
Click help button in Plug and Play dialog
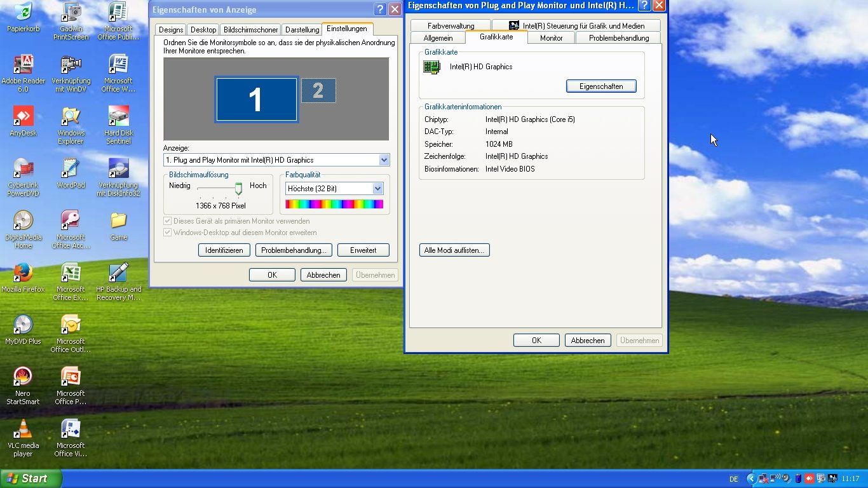[x=644, y=6]
